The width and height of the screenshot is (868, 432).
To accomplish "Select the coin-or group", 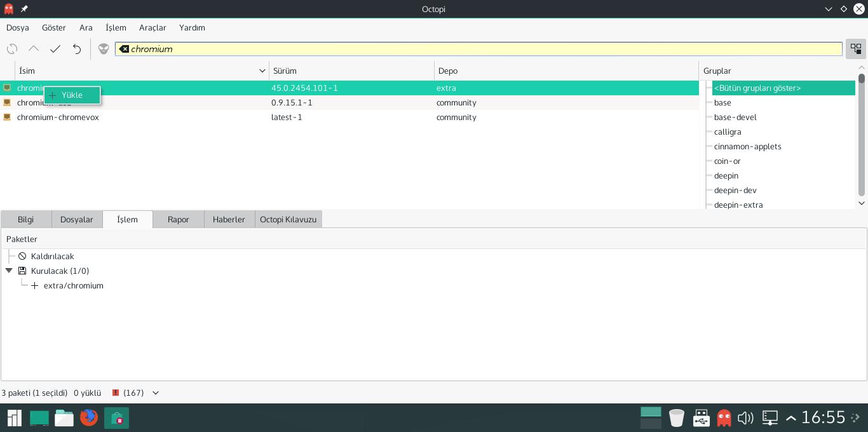I will click(728, 161).
